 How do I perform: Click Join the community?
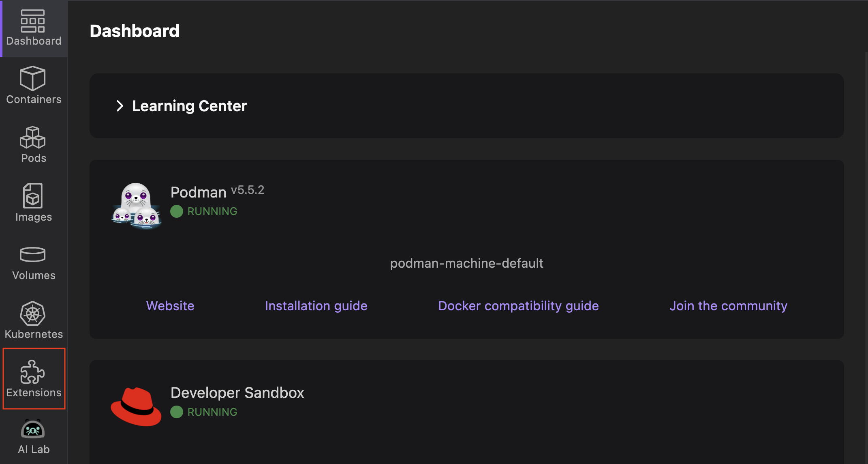728,306
